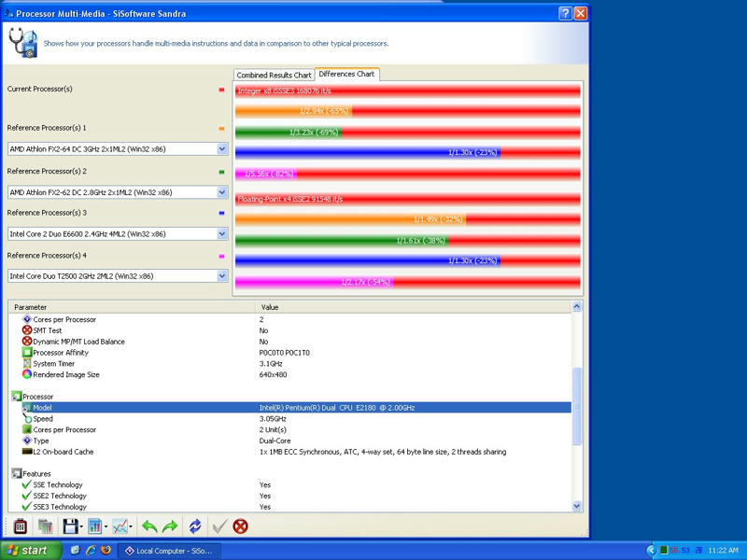Click the magenta 1/5.56x (-82%) bar
Image resolution: width=747 pixels, height=560 pixels.
pyautogui.click(x=266, y=175)
